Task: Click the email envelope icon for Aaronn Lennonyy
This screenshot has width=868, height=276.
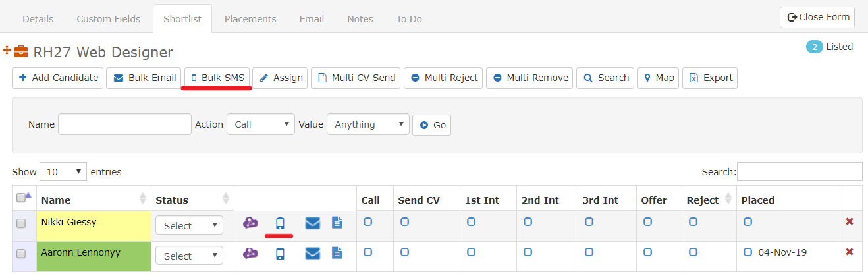Action: tap(312, 254)
